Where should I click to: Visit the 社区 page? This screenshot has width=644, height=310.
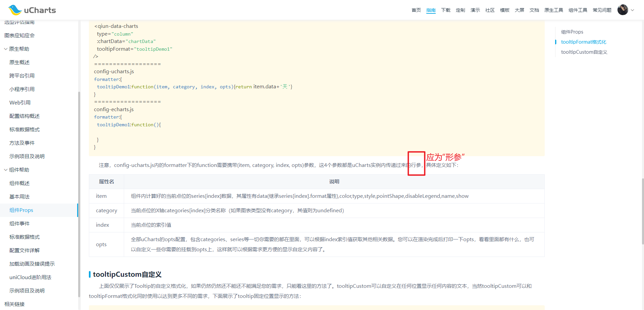490,10
